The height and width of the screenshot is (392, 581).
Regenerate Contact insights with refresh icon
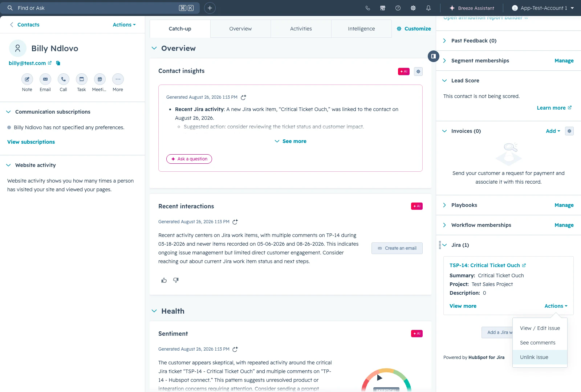(244, 97)
